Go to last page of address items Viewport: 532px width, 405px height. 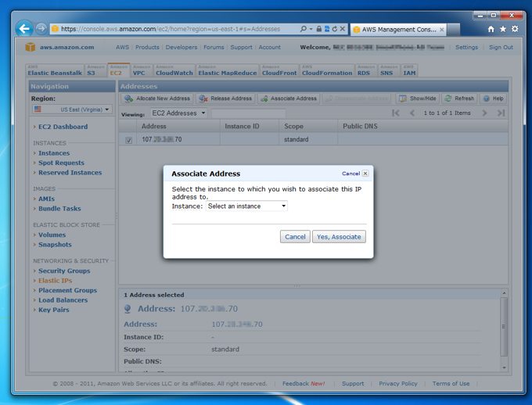[x=501, y=113]
